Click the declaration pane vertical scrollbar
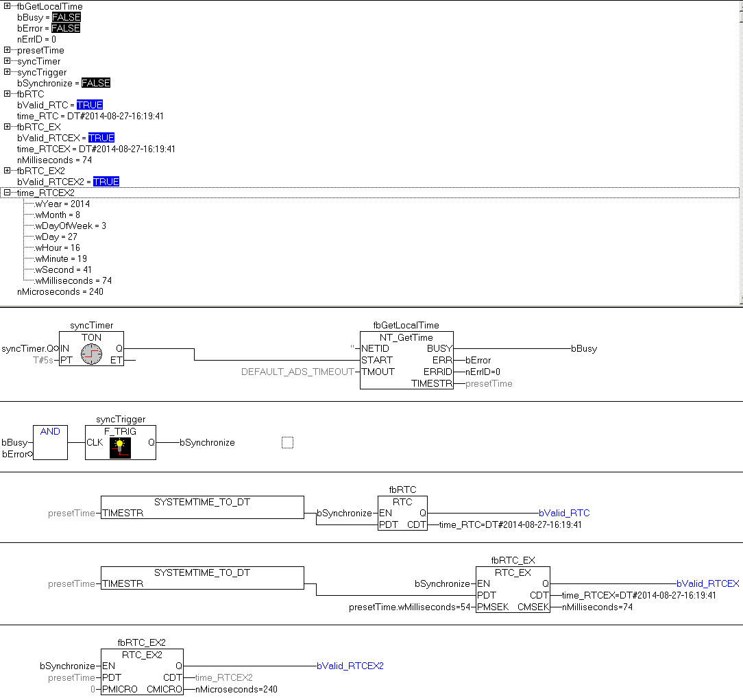Viewport: 743px width, 700px height. click(x=741, y=153)
